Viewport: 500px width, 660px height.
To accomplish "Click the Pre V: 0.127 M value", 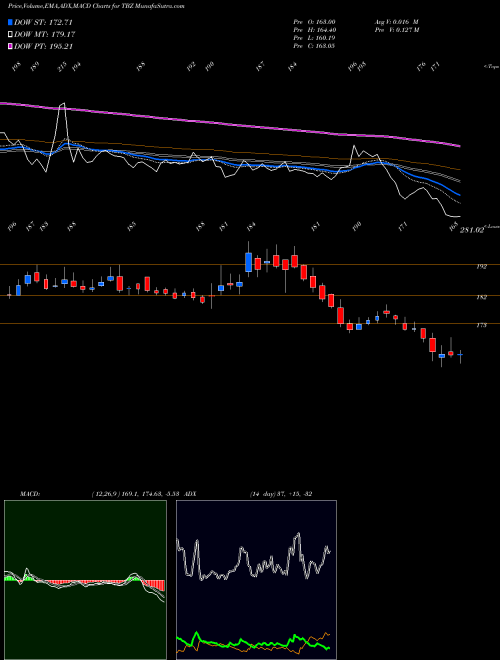I will tap(396, 30).
